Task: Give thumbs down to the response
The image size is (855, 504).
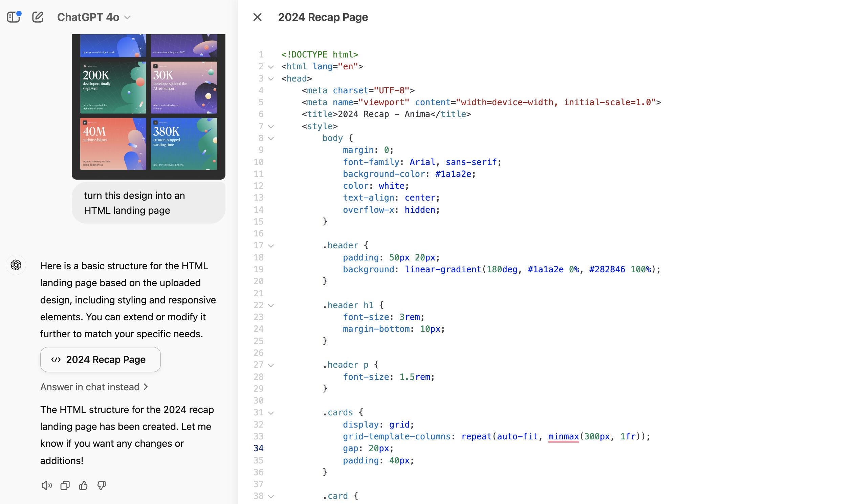Action: 102,485
